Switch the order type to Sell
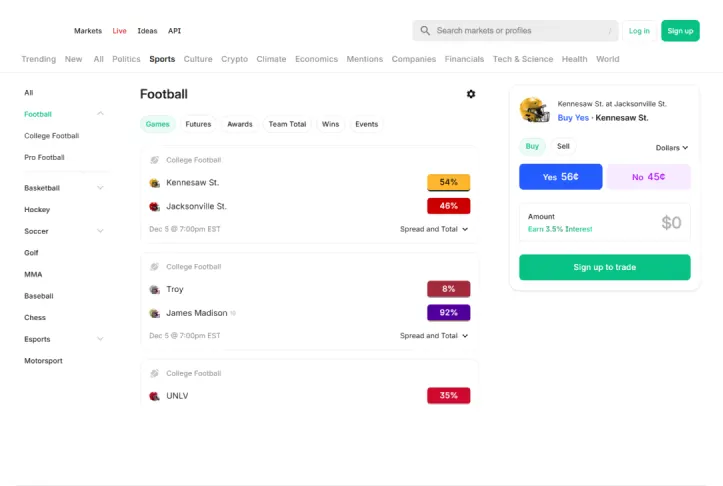This screenshot has height=486, width=723. [x=563, y=146]
